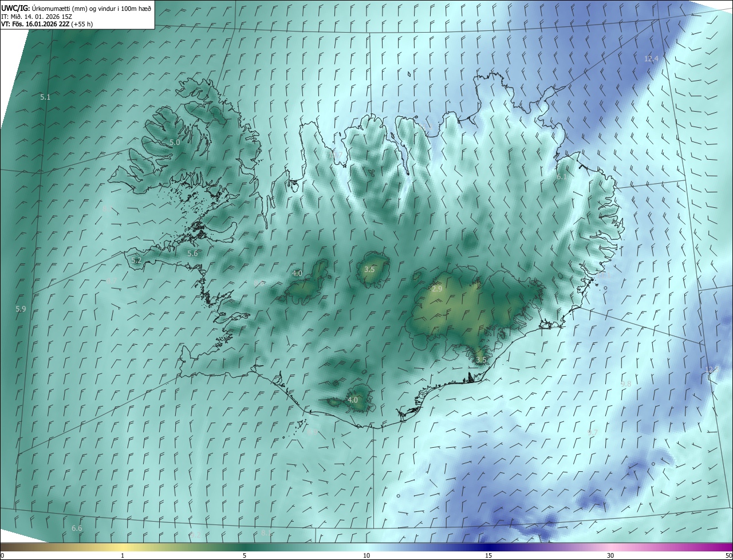The width and height of the screenshot is (733, 560).
Task: Click the colour scale tick label 1
Action: point(123,555)
